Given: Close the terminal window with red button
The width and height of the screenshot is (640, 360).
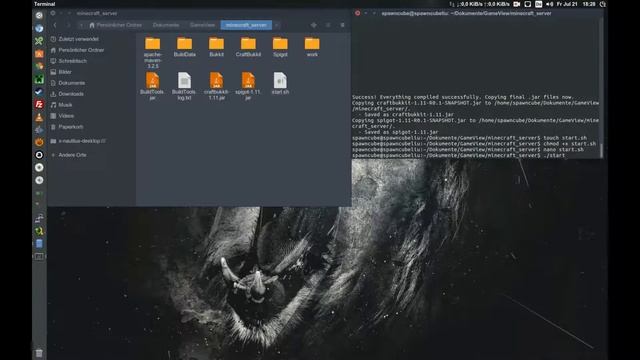Looking at the screenshot, I should [x=357, y=13].
